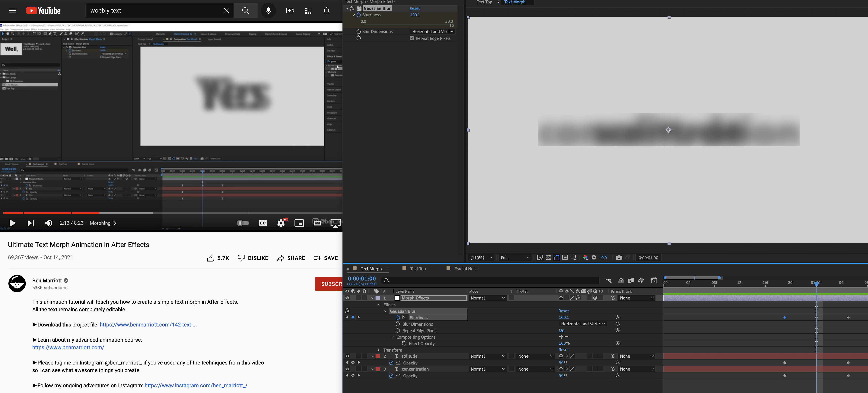Toggle the Blurriness keyframe stopwatch
The height and width of the screenshot is (393, 868).
pos(358,14)
